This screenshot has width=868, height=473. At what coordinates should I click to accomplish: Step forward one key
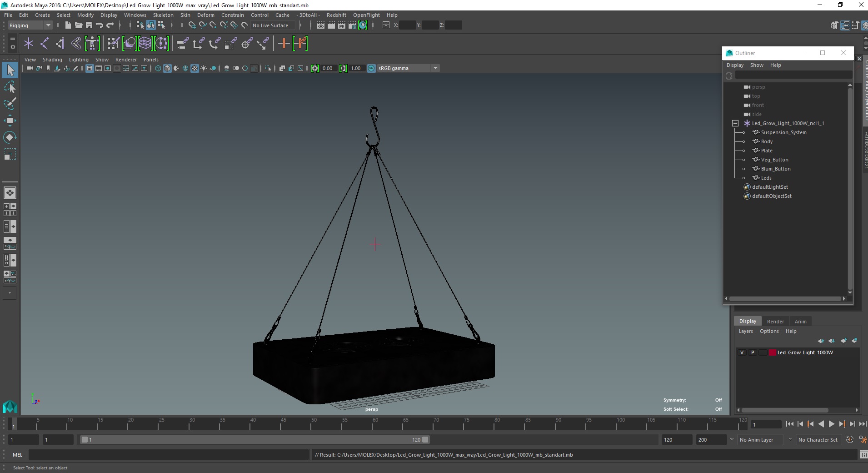pyautogui.click(x=842, y=424)
